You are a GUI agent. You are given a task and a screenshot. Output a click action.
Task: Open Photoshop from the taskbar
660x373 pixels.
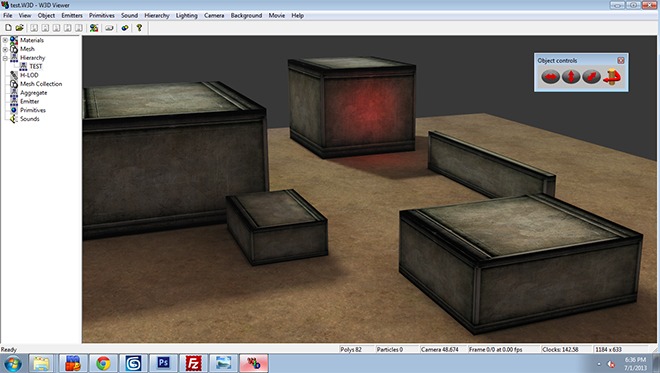tap(163, 364)
